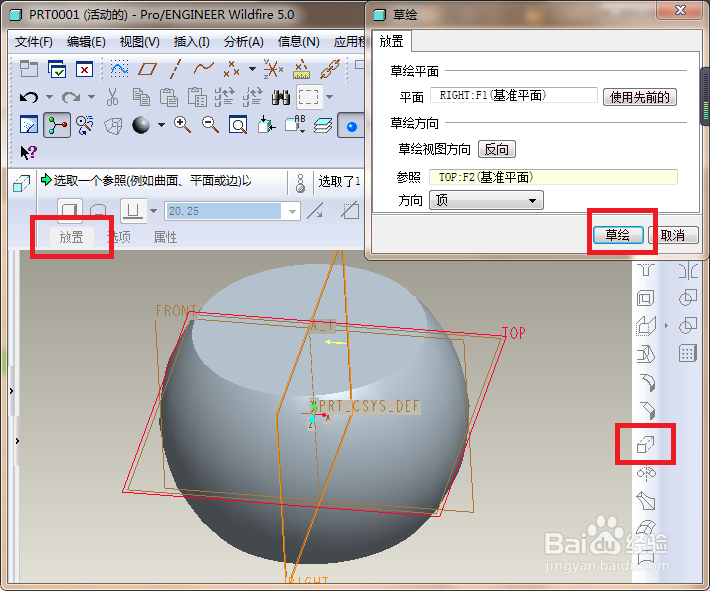Image resolution: width=710 pixels, height=591 pixels.
Task: Toggle the remove material option
Action: click(x=350, y=211)
